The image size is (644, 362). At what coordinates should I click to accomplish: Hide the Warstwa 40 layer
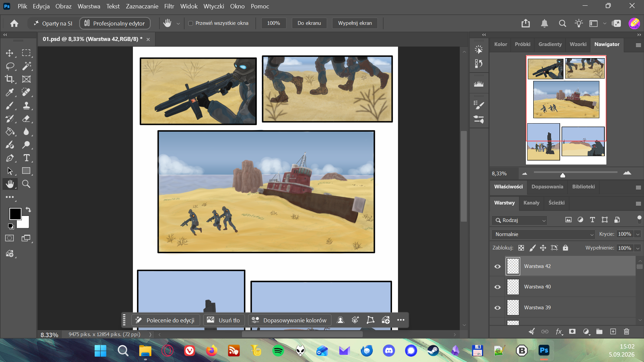click(x=497, y=287)
